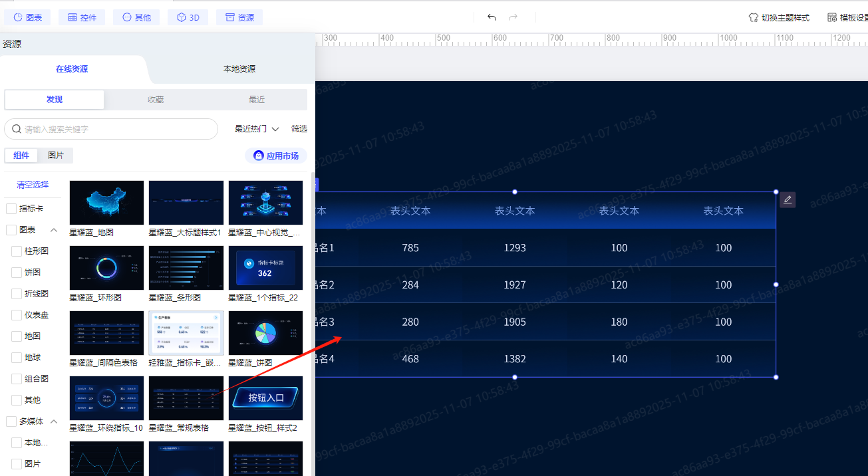Screen dimensions: 868x476
Task: Select the 星耀蓝_大标题样式1 thumbnail
Action: point(186,203)
